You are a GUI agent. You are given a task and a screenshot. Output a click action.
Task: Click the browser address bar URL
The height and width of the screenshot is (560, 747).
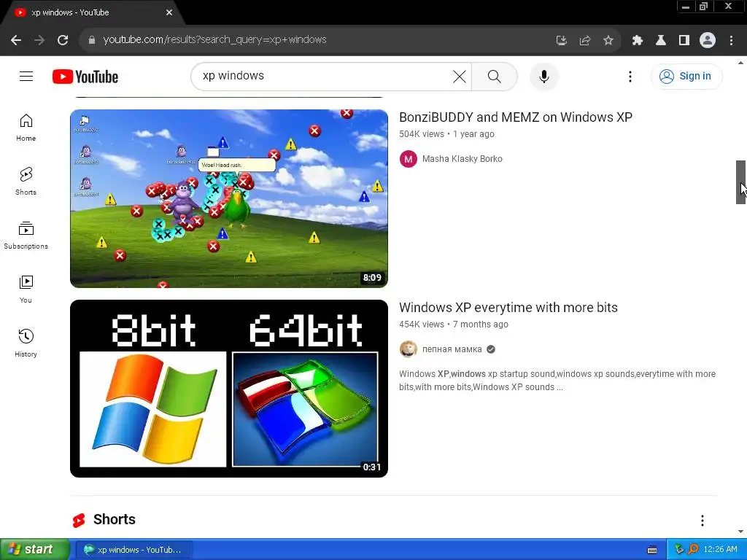[214, 40]
